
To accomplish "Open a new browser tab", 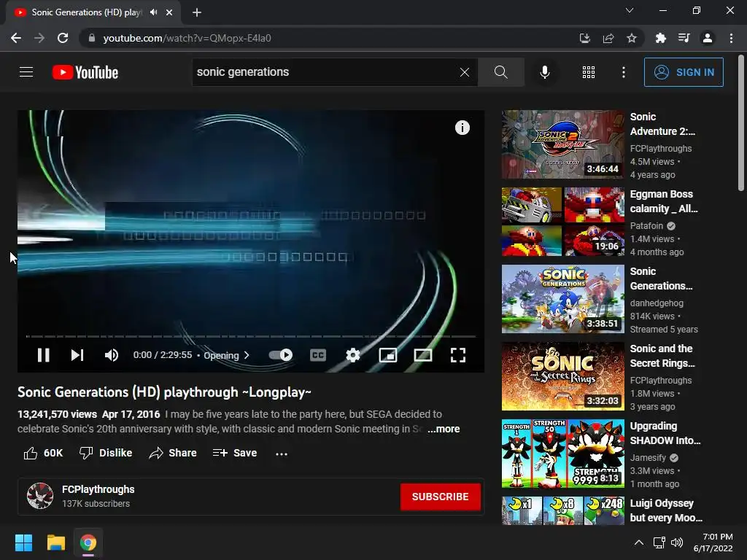I will [x=197, y=12].
